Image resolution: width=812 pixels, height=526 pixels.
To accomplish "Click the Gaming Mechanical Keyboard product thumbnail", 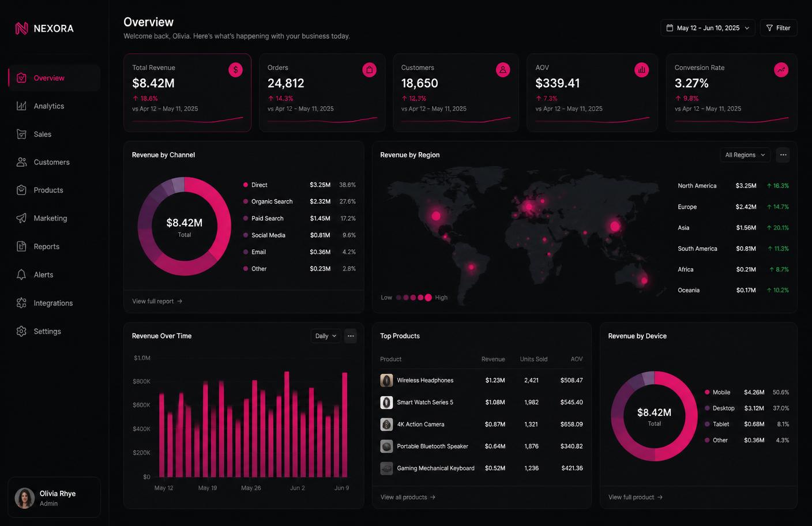I will (387, 468).
